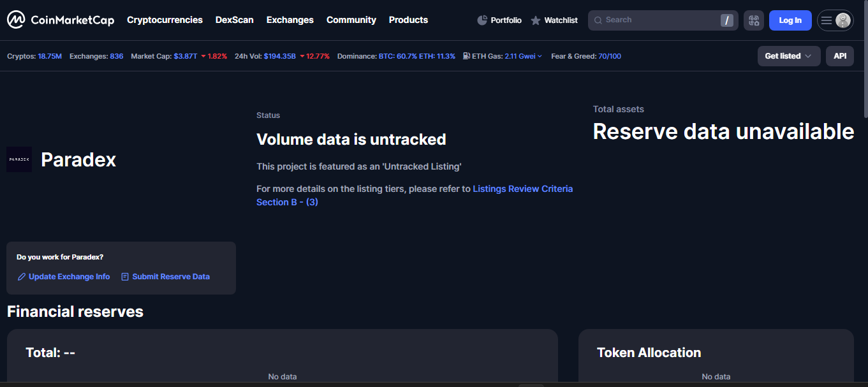Click the pencil icon beside Update Exchange Info
The width and height of the screenshot is (868, 387).
click(22, 277)
